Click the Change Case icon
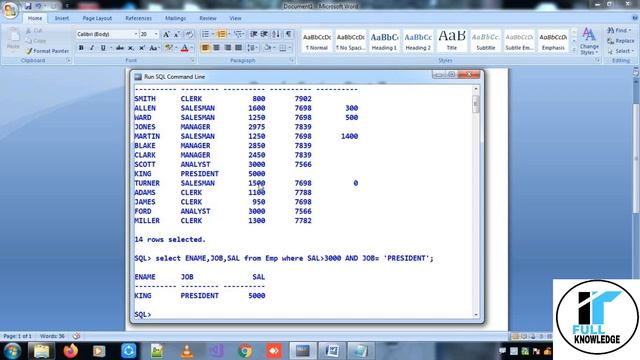 point(153,48)
